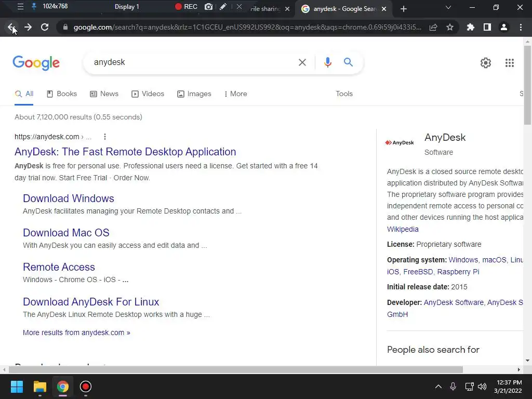Open the Remote Access link
532x399 pixels.
(x=59, y=267)
